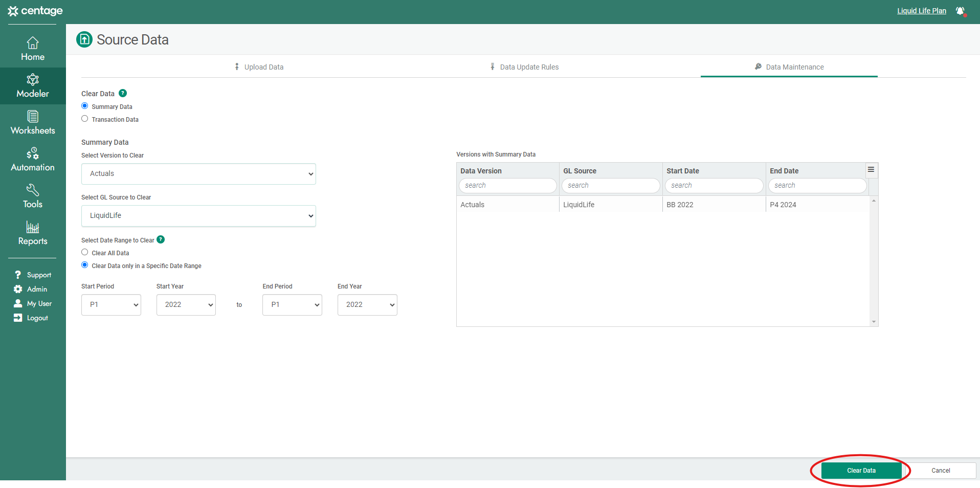Open Support help link

click(x=33, y=275)
